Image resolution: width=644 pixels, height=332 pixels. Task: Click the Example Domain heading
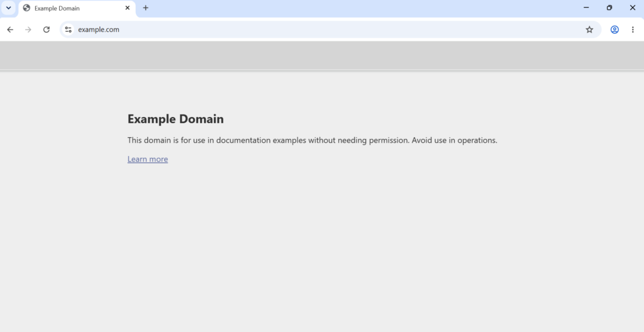point(175,119)
